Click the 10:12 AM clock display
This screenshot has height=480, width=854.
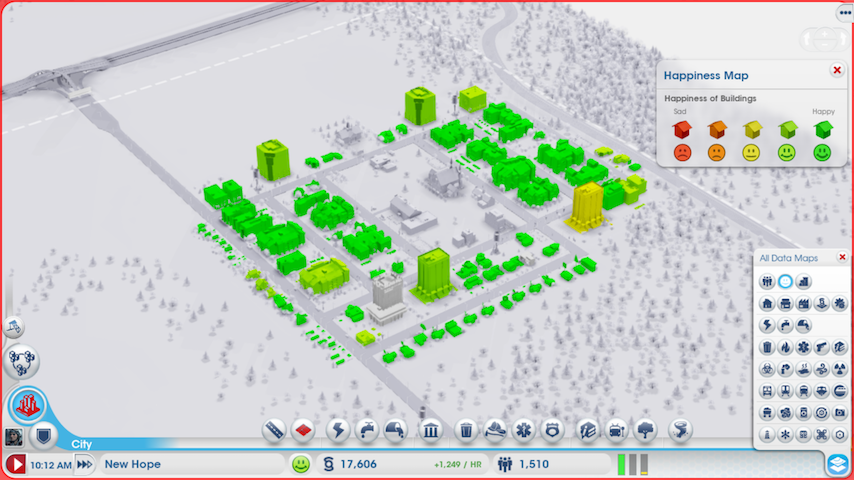click(x=51, y=465)
